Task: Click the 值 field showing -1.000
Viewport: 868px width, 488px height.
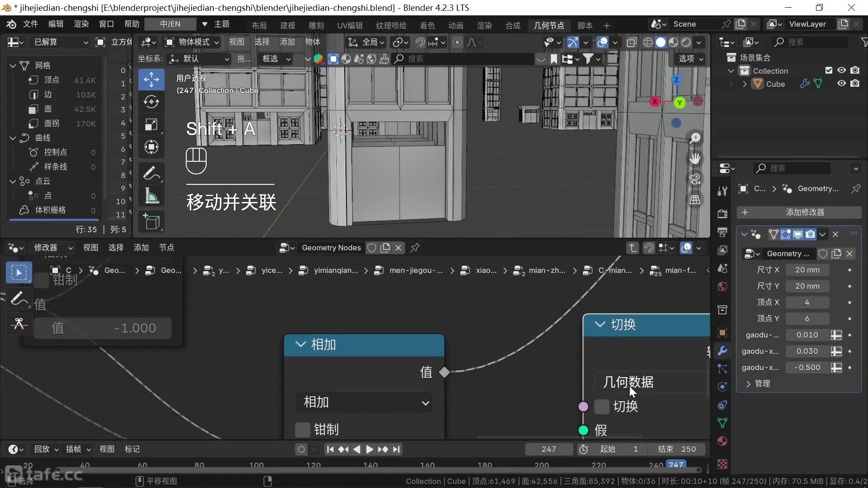Action: [x=103, y=328]
